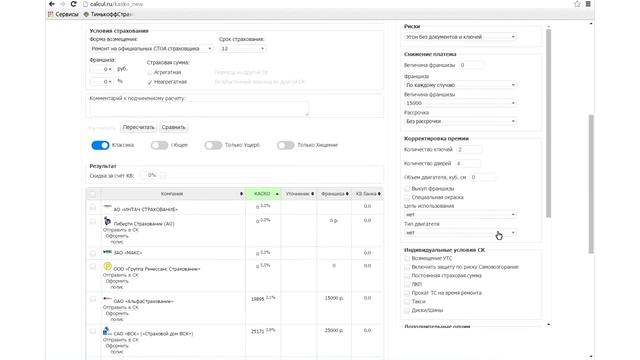
Task: Open the browser menu icon
Action: [588, 4]
